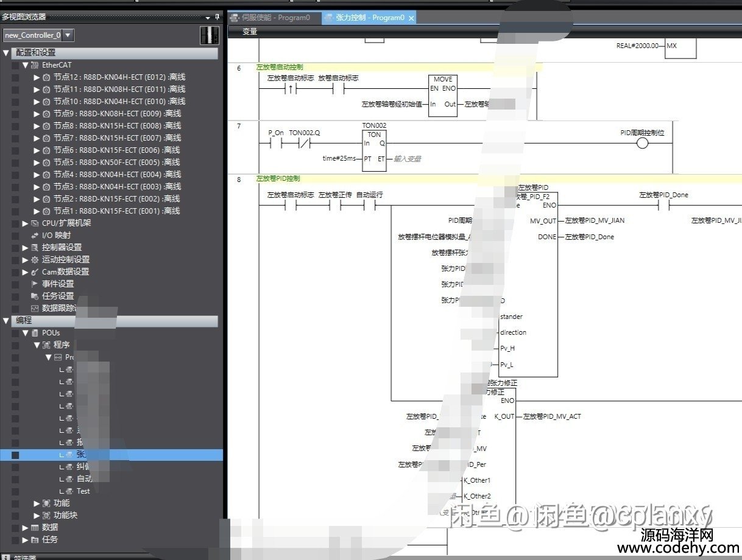Viewport: 742px width, 560px height.
Task: Collapse the EtherCAT tree node
Action: click(x=25, y=65)
